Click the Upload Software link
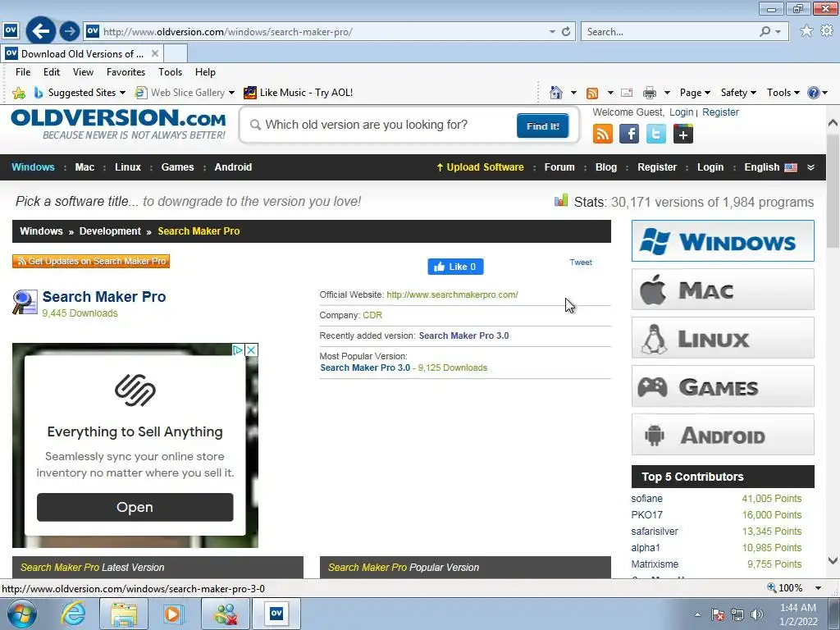Image resolution: width=840 pixels, height=630 pixels. point(480,167)
